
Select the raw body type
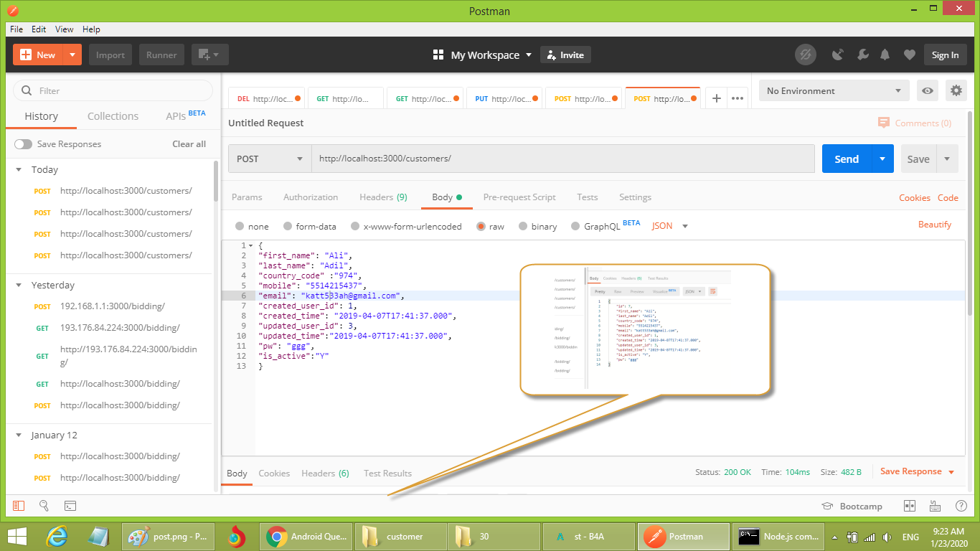[x=481, y=226]
